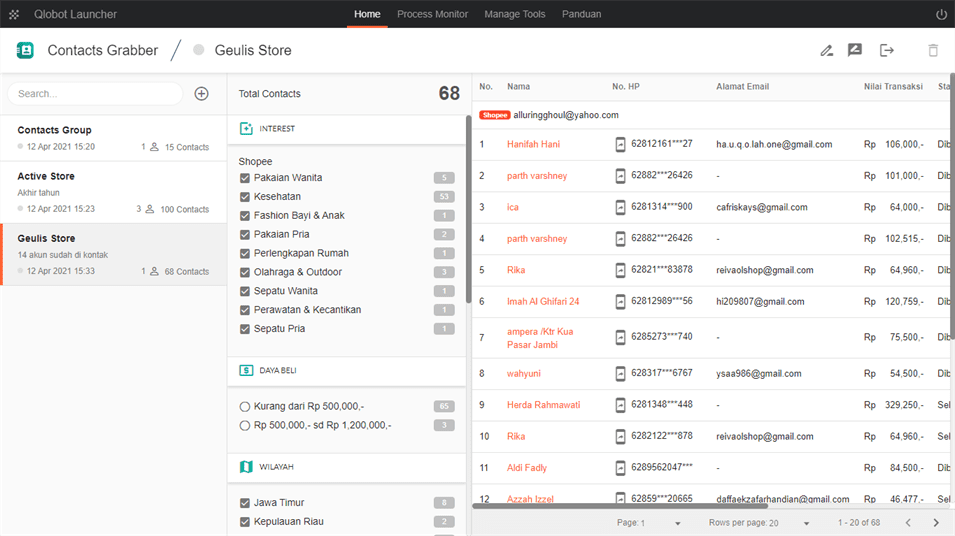The image size is (955, 536).
Task: Select the Geulis Store list item
Action: (113, 254)
